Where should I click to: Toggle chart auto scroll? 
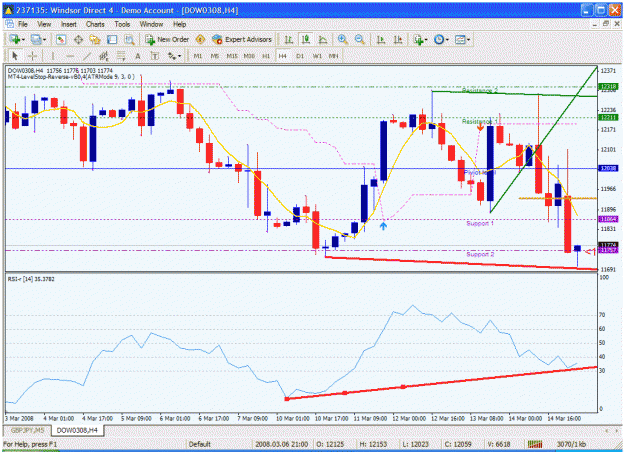pos(381,39)
